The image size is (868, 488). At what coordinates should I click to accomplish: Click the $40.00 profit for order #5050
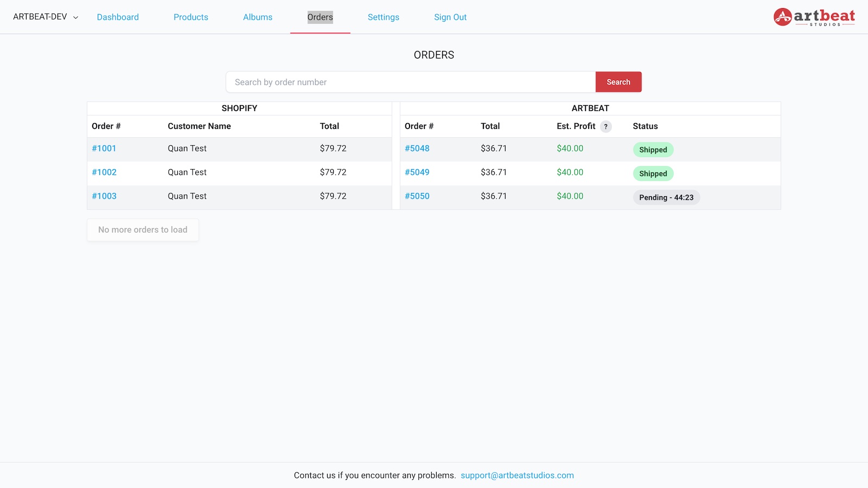tap(570, 196)
